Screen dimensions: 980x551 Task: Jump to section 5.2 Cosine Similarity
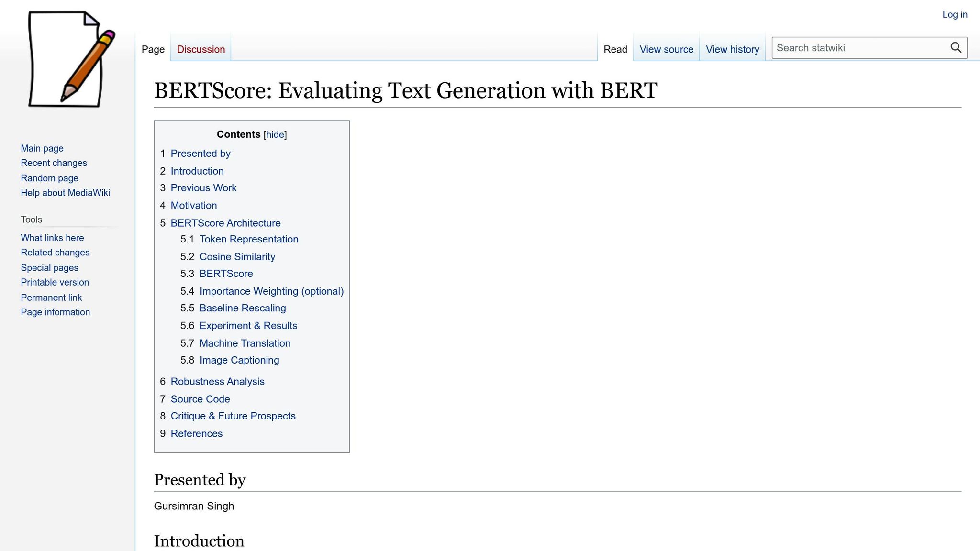[x=237, y=256]
